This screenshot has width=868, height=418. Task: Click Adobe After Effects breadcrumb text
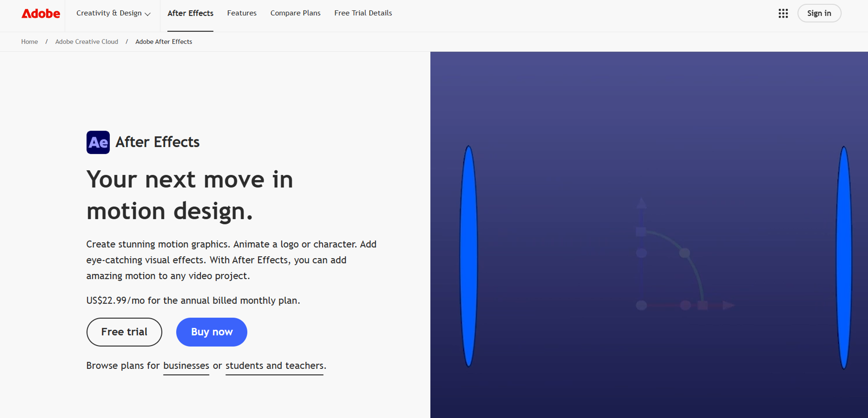[164, 41]
